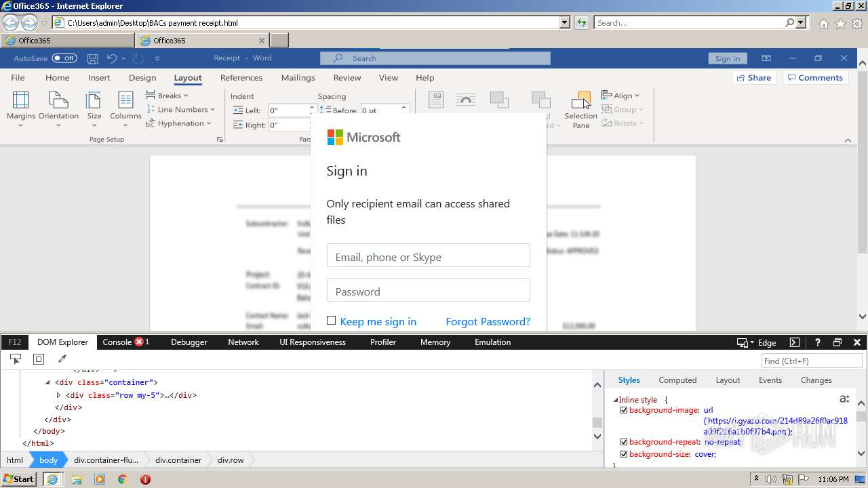Screen dimensions: 868x488
Task: Click the Share button
Action: pyautogui.click(x=754, y=77)
